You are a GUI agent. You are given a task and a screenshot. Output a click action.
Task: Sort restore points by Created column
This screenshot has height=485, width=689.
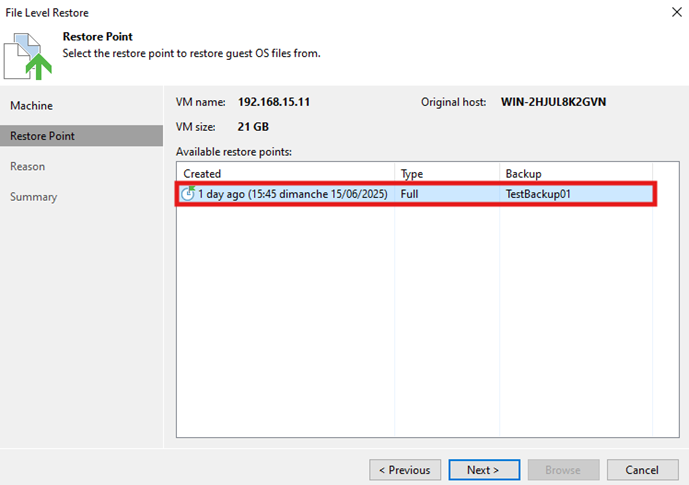pos(285,174)
